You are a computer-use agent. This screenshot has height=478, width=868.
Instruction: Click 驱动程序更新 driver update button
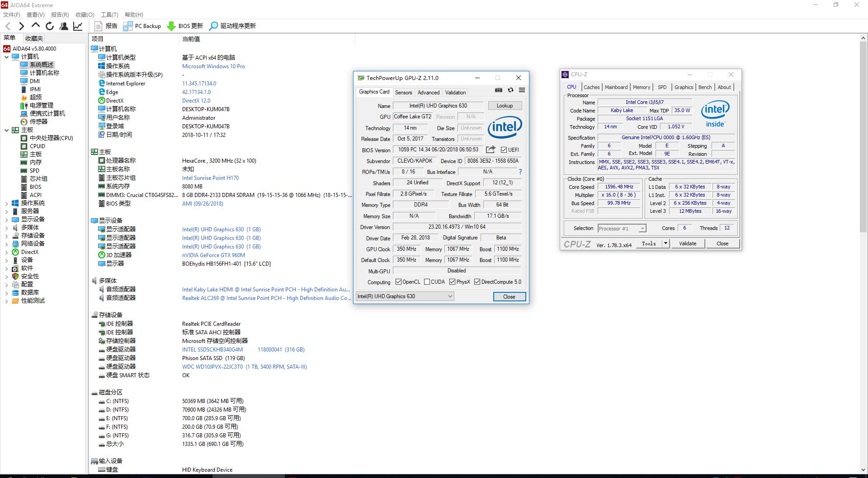coord(232,26)
